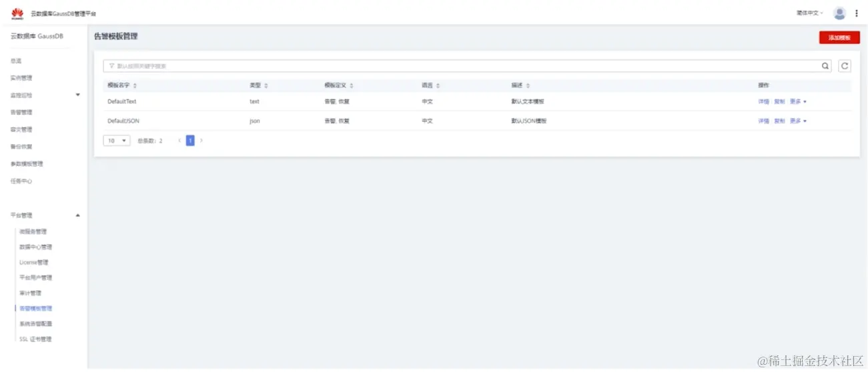868x372 pixels.
Task: Sort by 描述 column
Action: (528, 86)
